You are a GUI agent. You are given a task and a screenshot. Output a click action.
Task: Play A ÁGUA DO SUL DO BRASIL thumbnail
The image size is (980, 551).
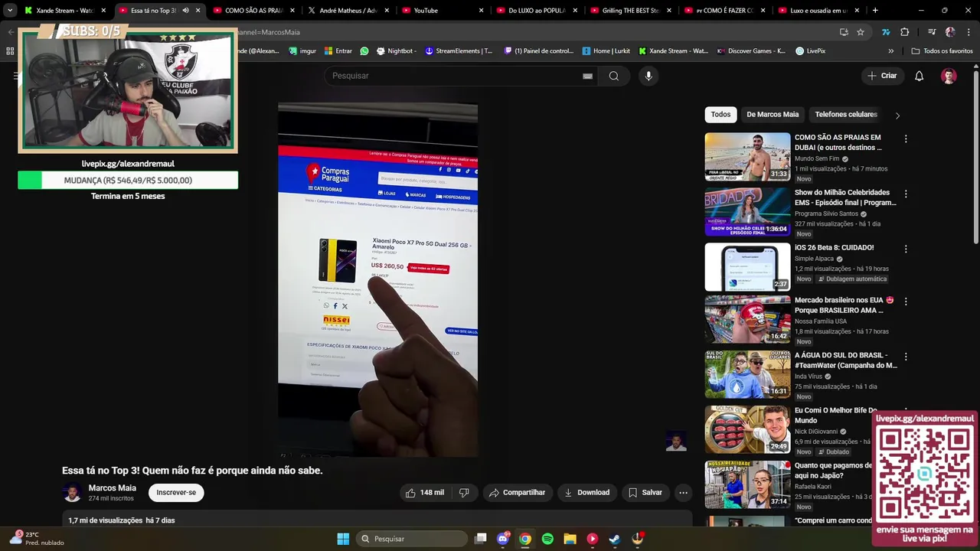(x=747, y=374)
